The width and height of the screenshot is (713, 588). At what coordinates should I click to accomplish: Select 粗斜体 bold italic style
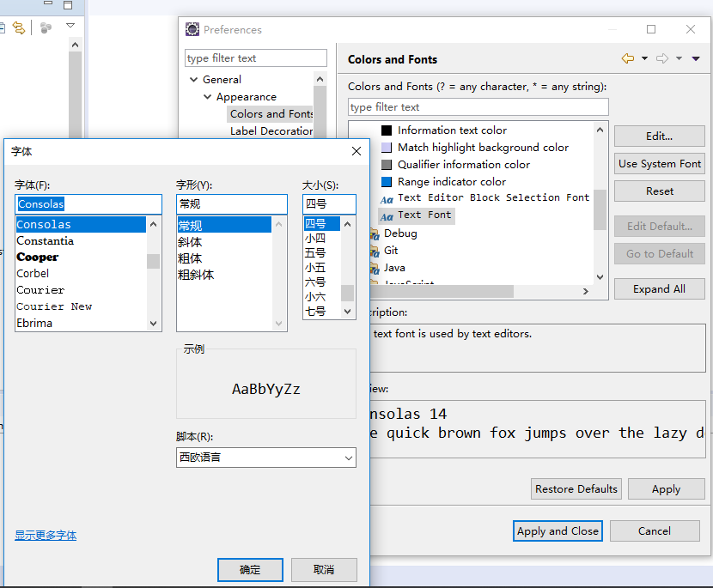tap(196, 275)
